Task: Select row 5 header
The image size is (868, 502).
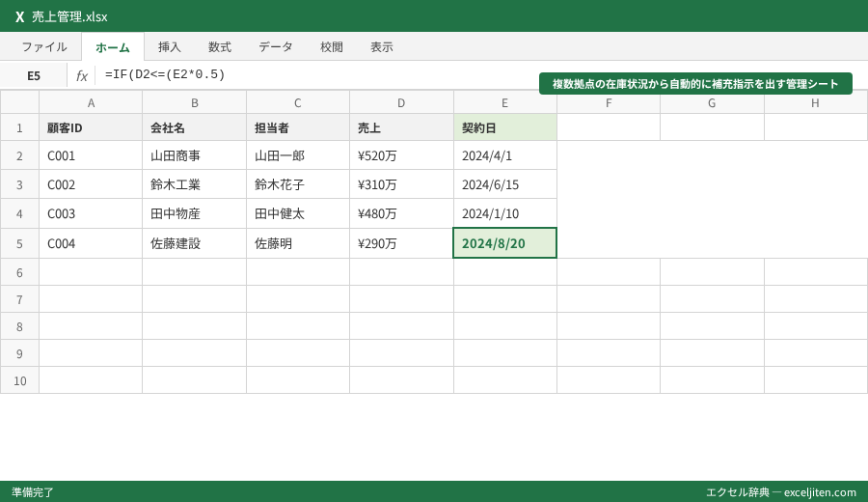Action: click(x=19, y=243)
